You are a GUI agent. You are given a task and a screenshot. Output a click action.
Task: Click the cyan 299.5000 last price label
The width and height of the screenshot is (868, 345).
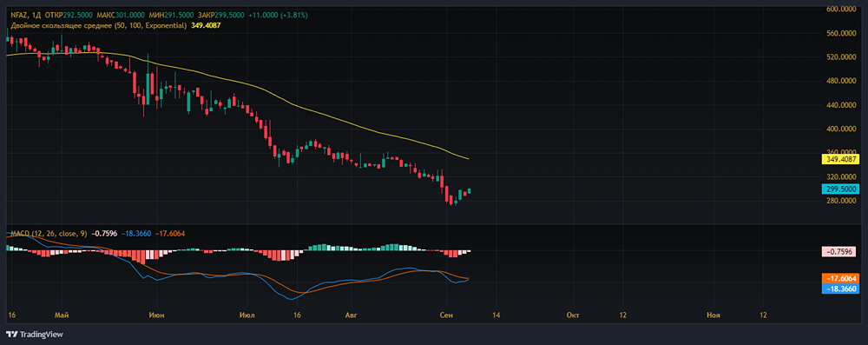[841, 189]
